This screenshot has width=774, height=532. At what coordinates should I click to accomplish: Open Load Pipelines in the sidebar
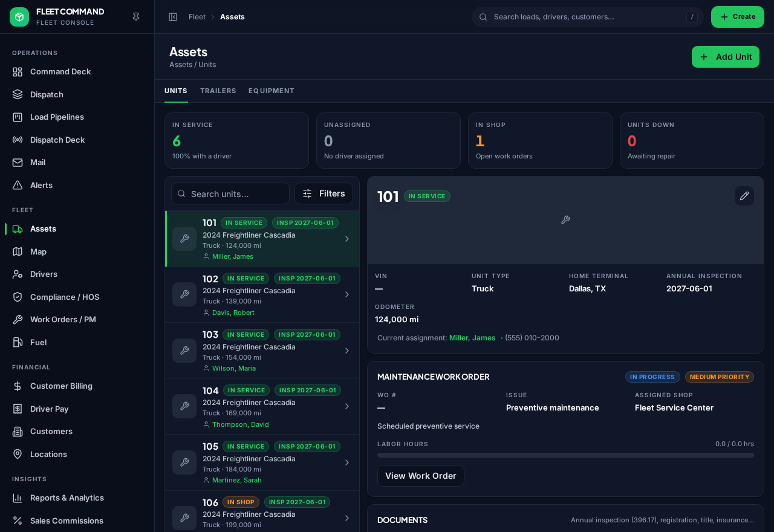77,117
